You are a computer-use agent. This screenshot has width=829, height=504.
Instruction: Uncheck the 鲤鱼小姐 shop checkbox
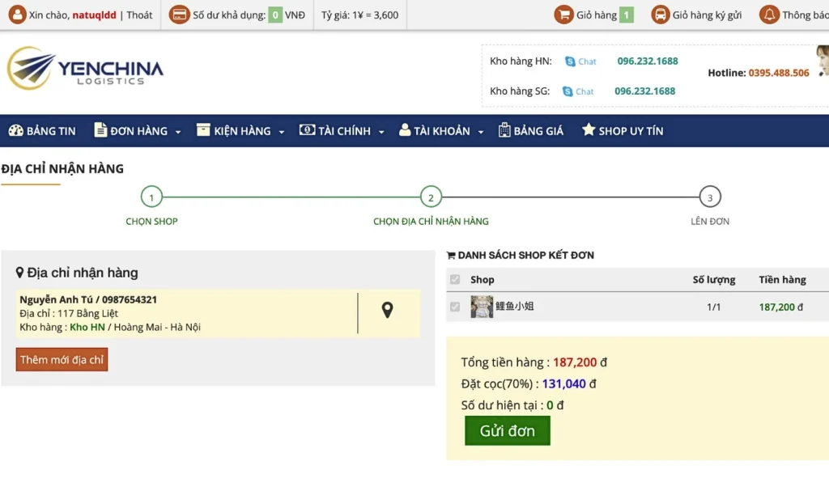pos(455,307)
